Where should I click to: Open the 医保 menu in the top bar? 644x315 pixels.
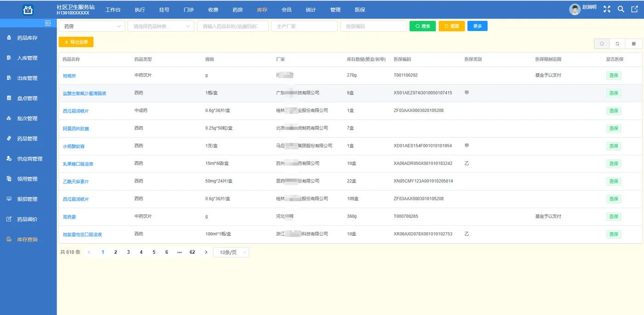pos(360,9)
